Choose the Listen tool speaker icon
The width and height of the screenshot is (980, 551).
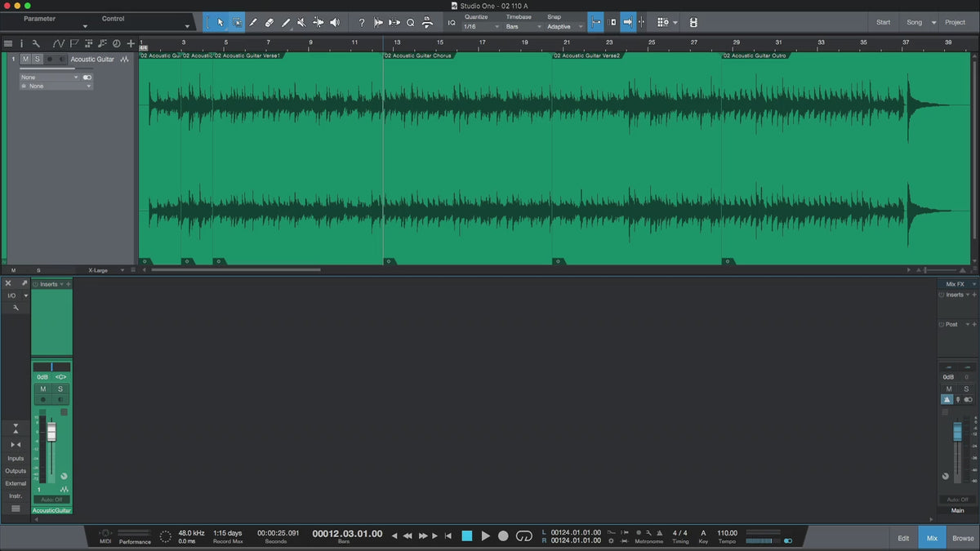335,23
